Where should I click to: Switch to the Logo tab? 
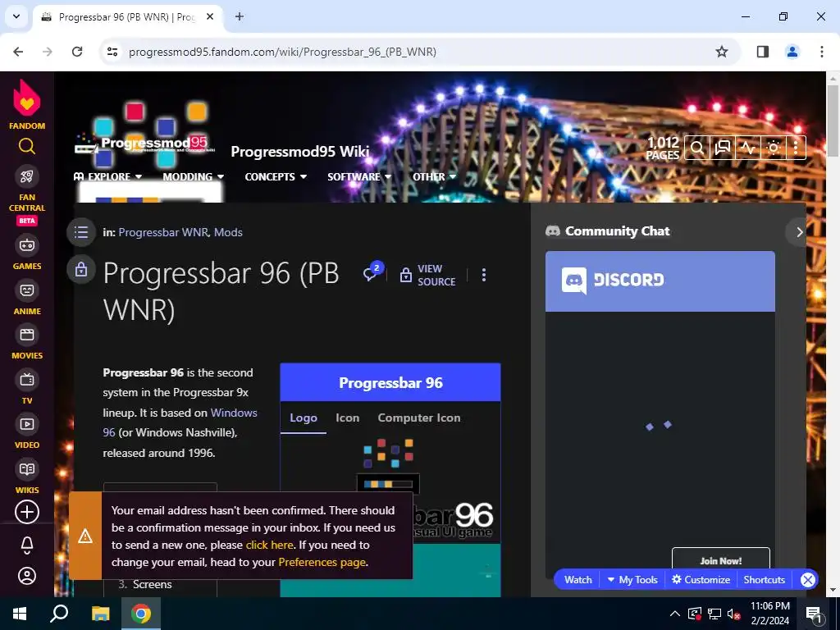tap(304, 418)
